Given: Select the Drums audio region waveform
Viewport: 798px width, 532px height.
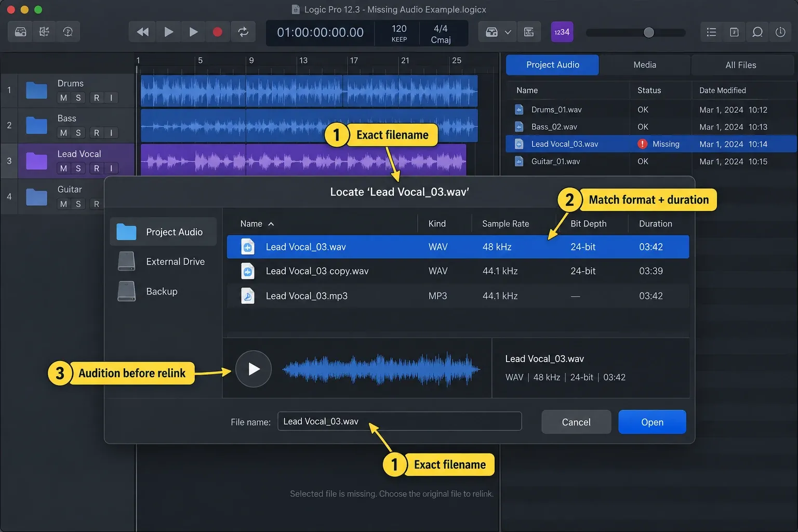Looking at the screenshot, I should [x=309, y=91].
